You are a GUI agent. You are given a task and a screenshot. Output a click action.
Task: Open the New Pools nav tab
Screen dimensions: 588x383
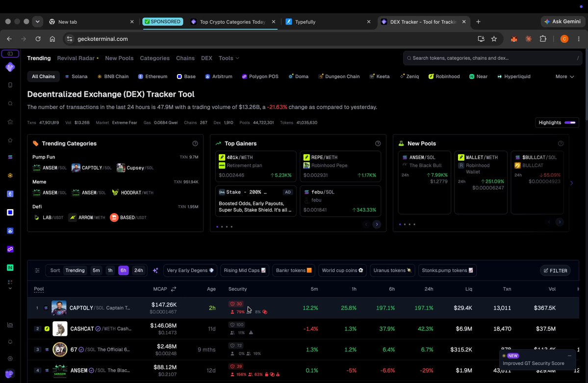[119, 58]
